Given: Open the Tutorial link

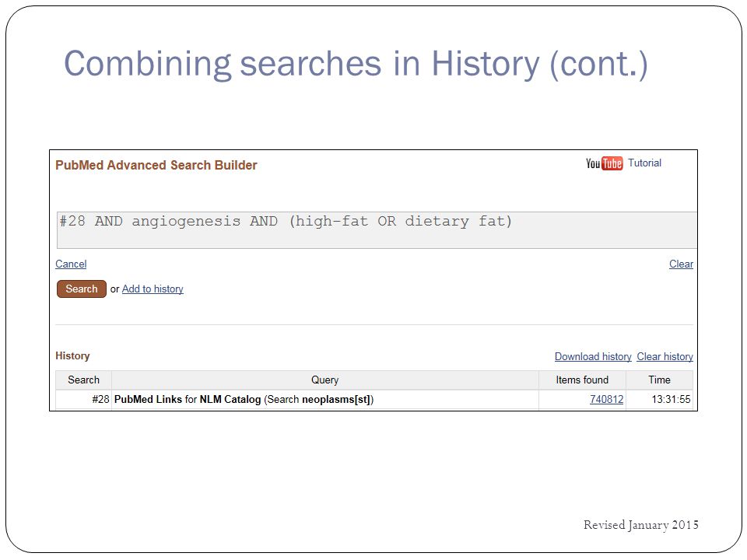Looking at the screenshot, I should (644, 163).
